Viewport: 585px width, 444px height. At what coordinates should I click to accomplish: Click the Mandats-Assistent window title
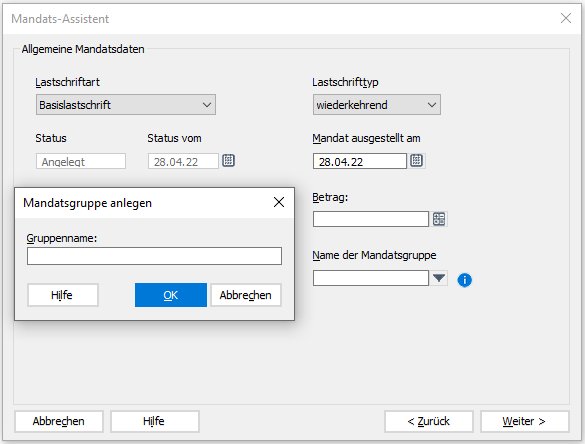(60, 19)
